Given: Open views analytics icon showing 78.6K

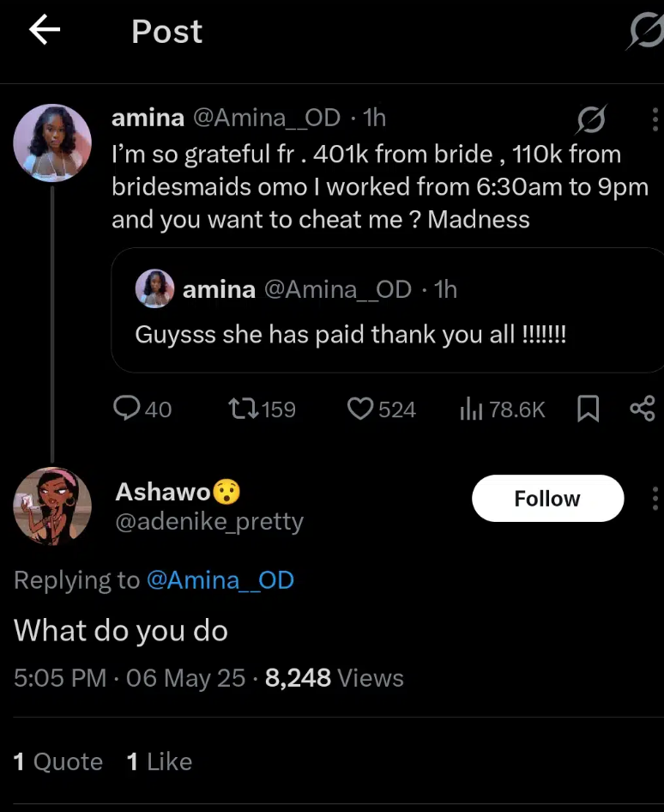Looking at the screenshot, I should [x=472, y=410].
